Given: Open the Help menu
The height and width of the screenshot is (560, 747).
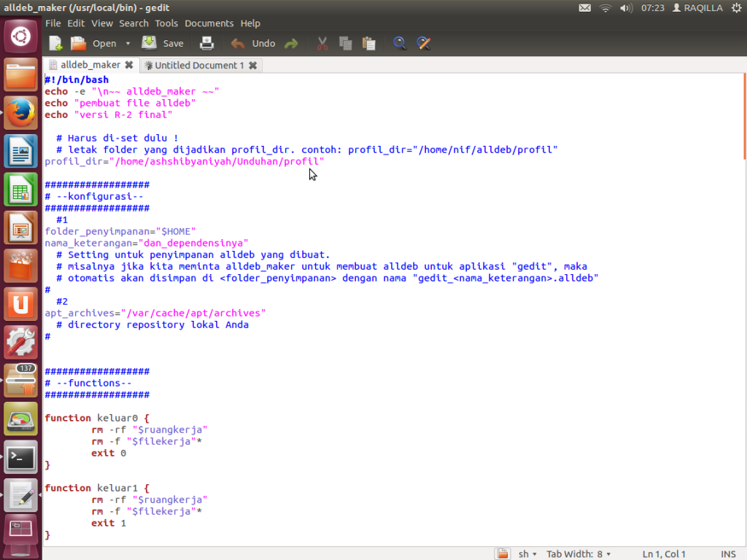Looking at the screenshot, I should click(250, 23).
